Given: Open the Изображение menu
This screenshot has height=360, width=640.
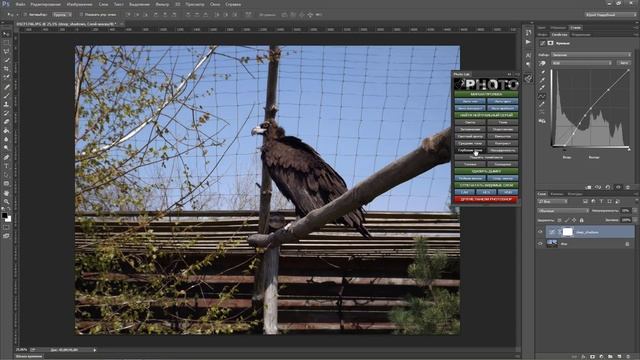Looking at the screenshot, I should click(79, 4).
